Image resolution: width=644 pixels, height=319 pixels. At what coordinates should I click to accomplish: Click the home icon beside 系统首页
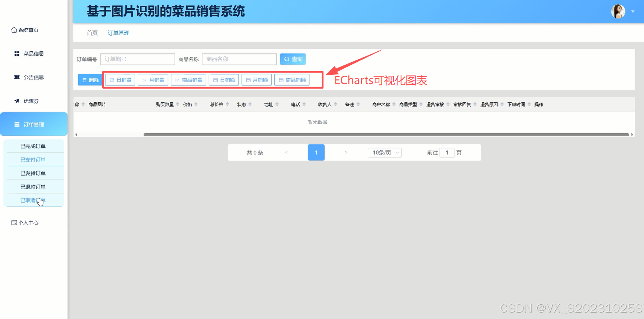pyautogui.click(x=14, y=30)
